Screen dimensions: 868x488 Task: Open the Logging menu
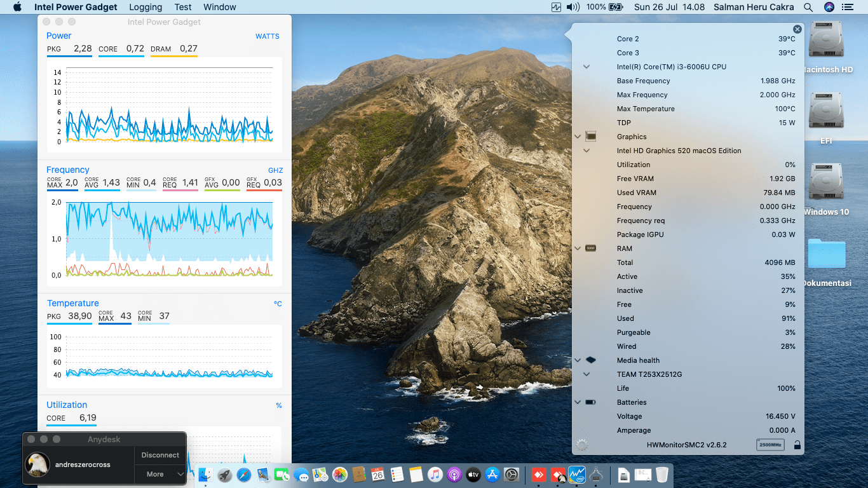146,7
